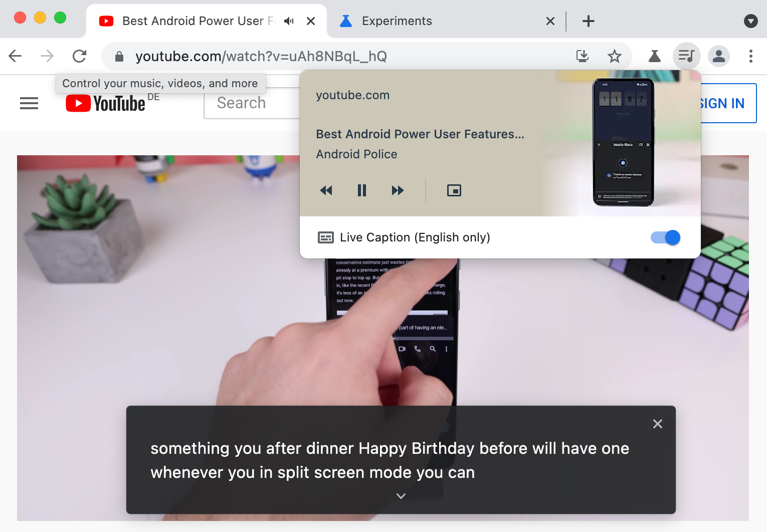Rewind playback with the previous icon

(x=326, y=190)
